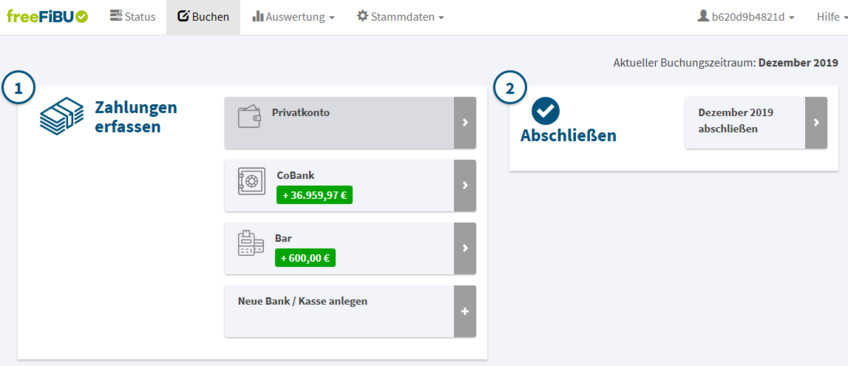Screen dimensions: 848x366
Task: Click the user profile icon
Action: click(x=703, y=16)
